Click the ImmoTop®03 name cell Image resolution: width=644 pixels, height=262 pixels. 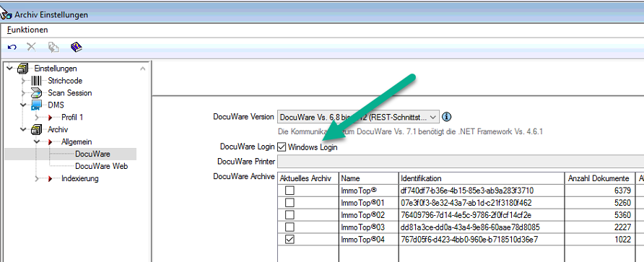[369, 227]
